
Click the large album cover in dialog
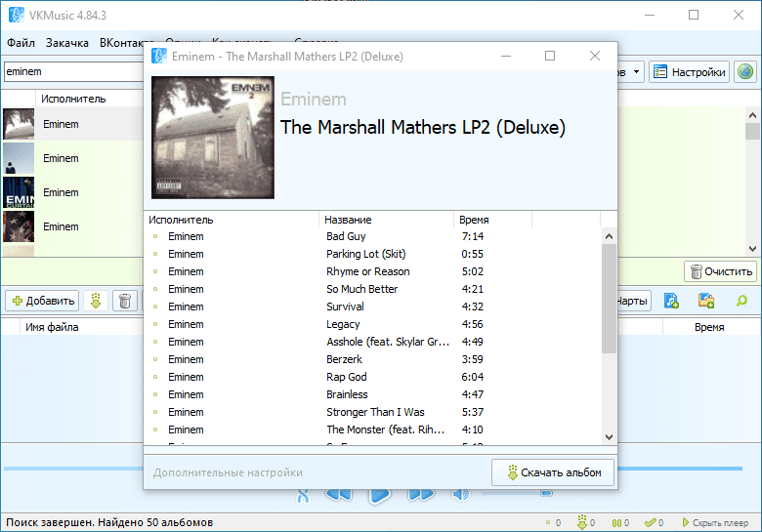pyautogui.click(x=213, y=138)
